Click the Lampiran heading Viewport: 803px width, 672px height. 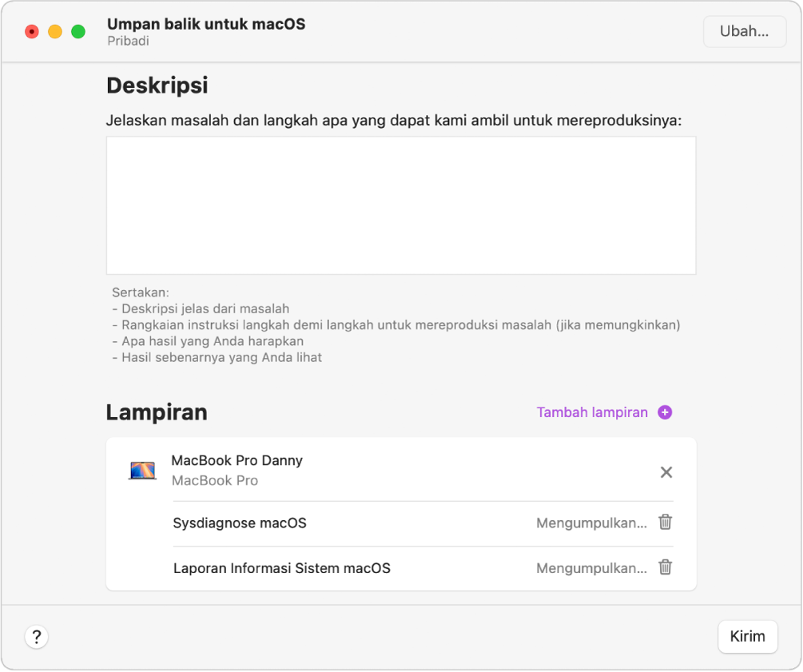pyautogui.click(x=157, y=412)
